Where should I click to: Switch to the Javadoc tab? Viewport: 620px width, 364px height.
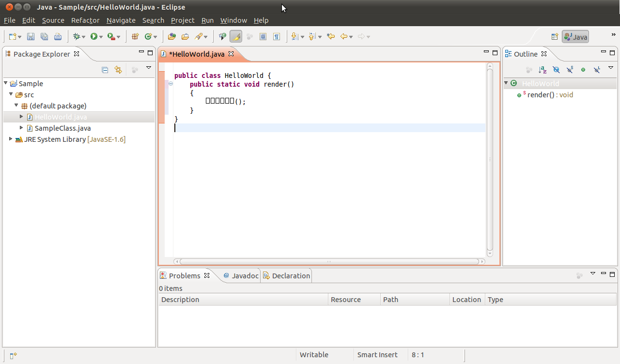pyautogui.click(x=240, y=275)
